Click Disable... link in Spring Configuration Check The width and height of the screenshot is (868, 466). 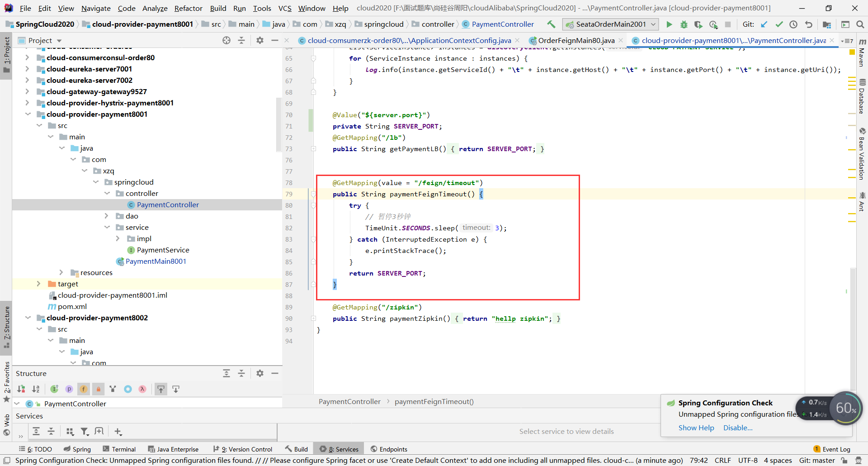737,428
